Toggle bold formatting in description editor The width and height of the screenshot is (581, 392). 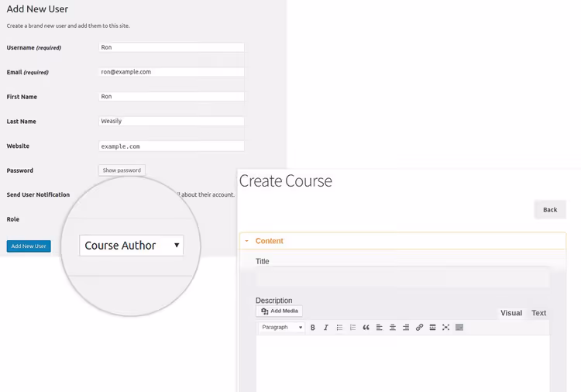(313, 328)
